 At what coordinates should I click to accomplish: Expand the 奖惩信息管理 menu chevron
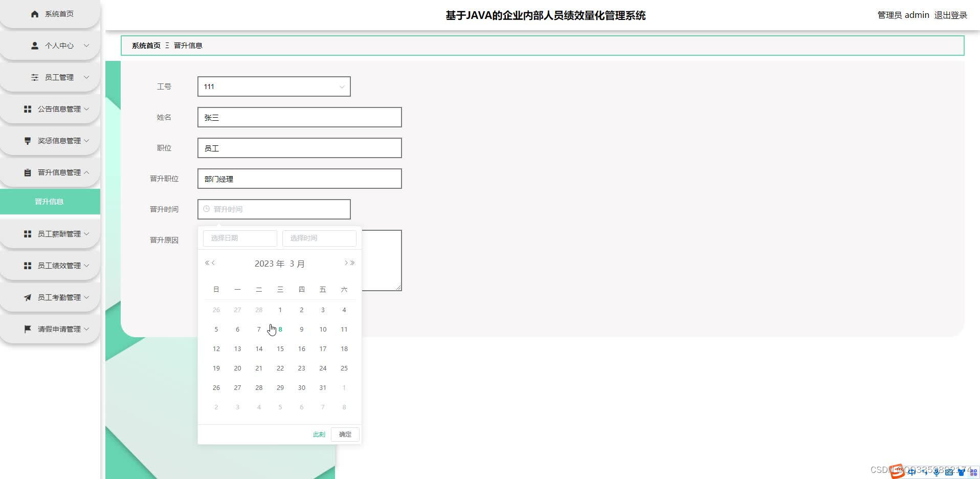click(86, 141)
